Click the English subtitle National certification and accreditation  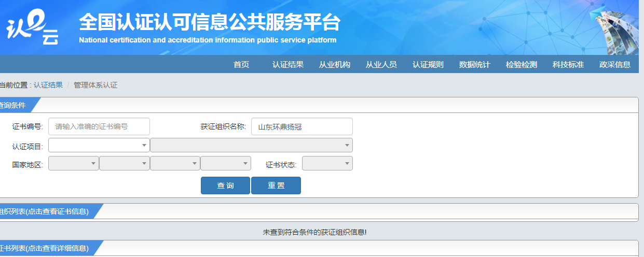tap(208, 40)
